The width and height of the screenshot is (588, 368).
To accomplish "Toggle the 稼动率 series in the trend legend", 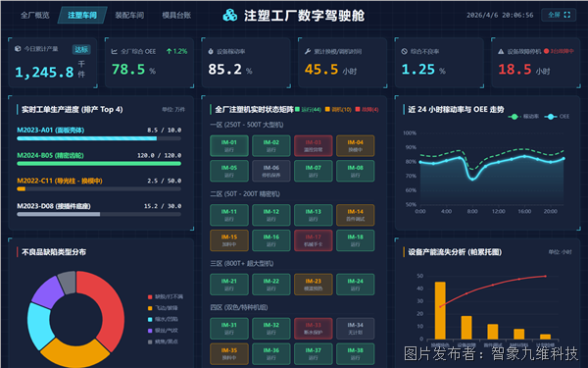I will pyautogui.click(x=524, y=117).
